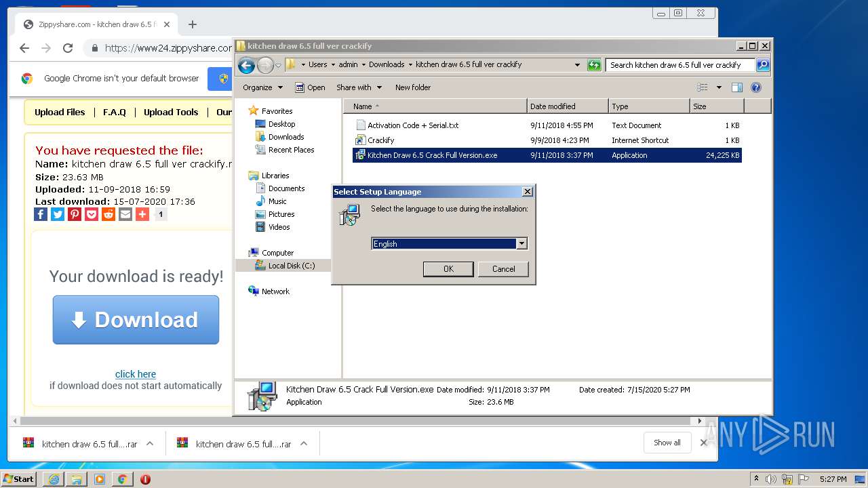The image size is (868, 488).
Task: Open Internet Explorer from the taskbar
Action: [x=54, y=479]
